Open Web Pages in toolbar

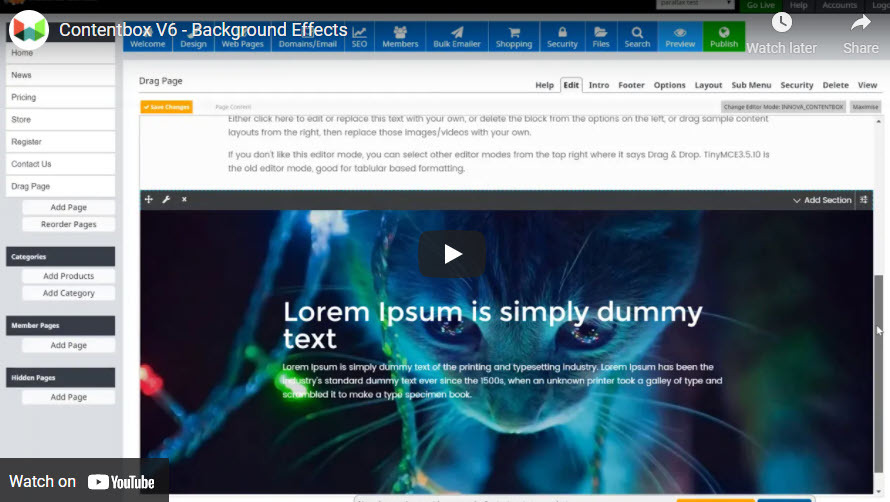coord(242,37)
